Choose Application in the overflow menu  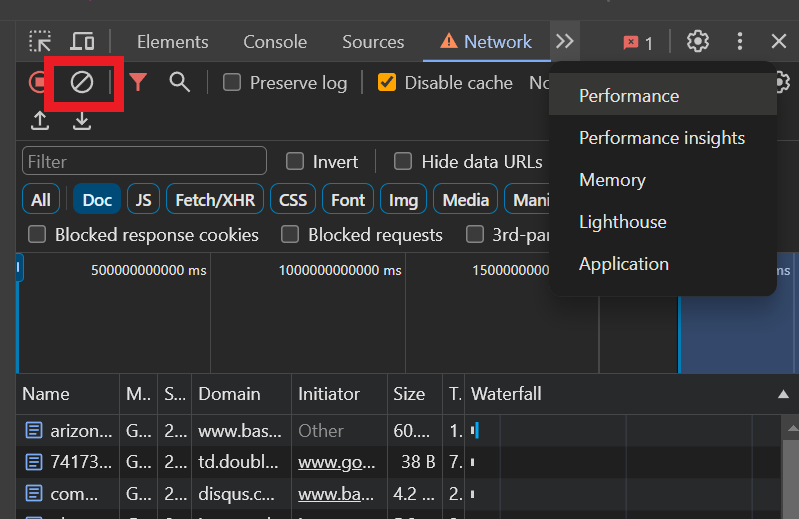coord(624,264)
